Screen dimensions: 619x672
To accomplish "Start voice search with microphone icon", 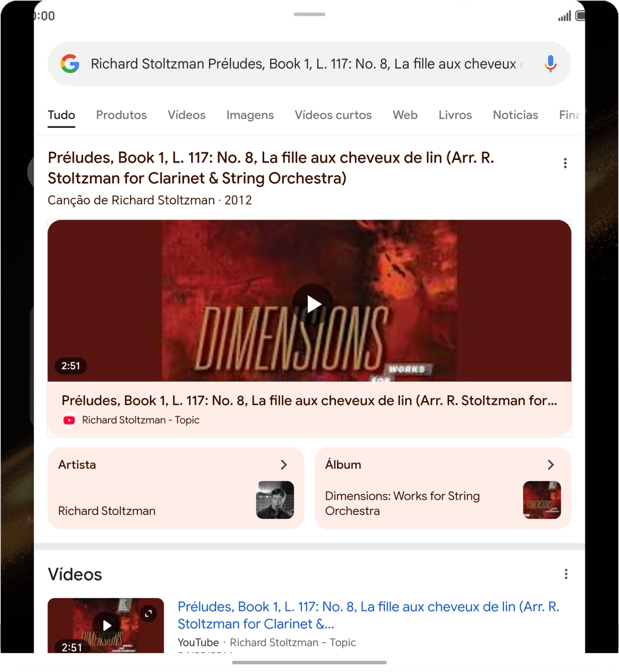I will point(550,64).
